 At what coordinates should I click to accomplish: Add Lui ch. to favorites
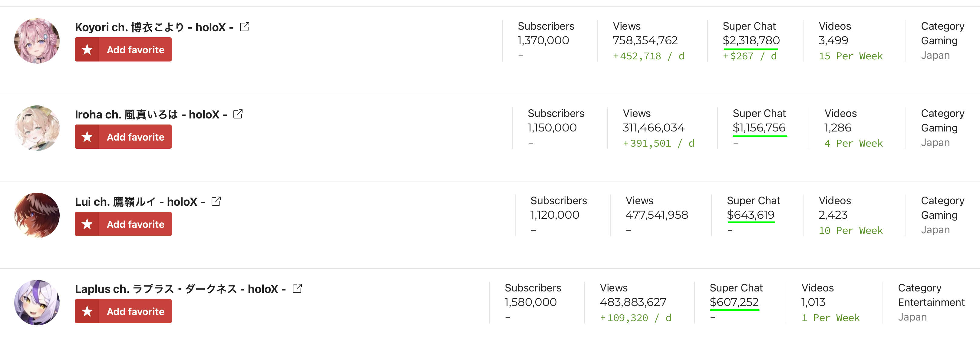(123, 224)
